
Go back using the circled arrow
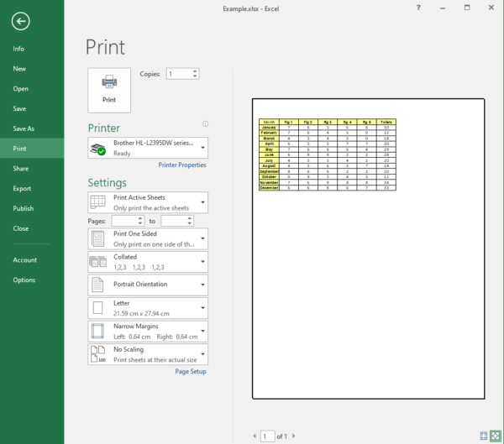click(20, 21)
